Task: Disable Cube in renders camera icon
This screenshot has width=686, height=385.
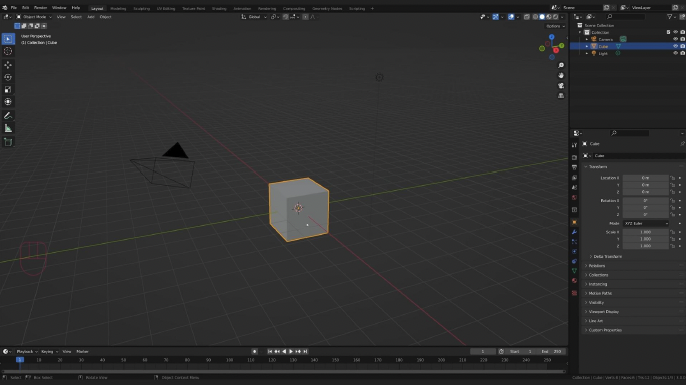Action: point(682,46)
